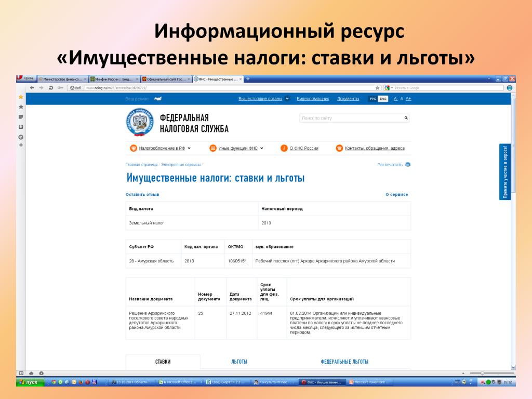Reload the page with the refresh icon
The width and height of the screenshot is (532, 399).
51,88
